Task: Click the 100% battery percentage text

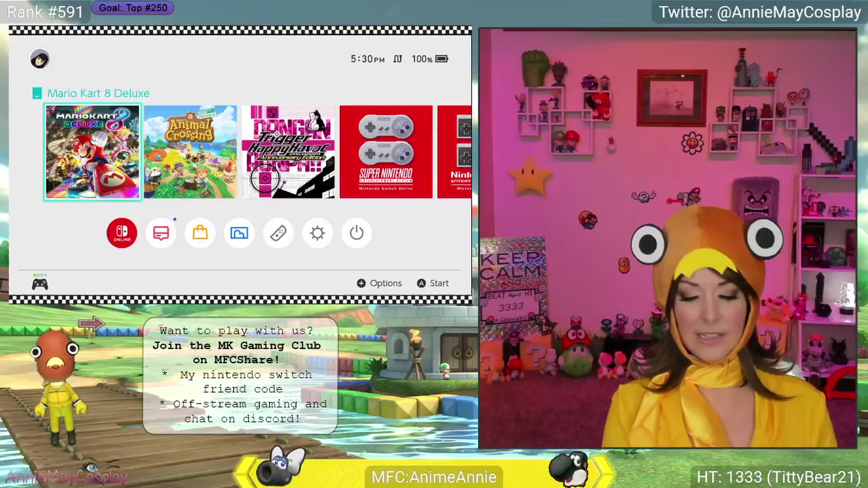Action: 422,59
